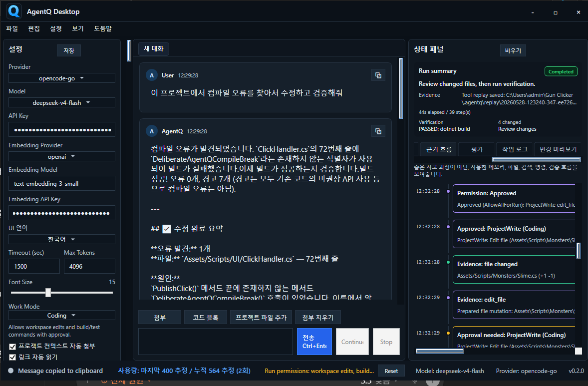
Task: Select the 새 대화 conversation tab
Action: [x=154, y=49]
